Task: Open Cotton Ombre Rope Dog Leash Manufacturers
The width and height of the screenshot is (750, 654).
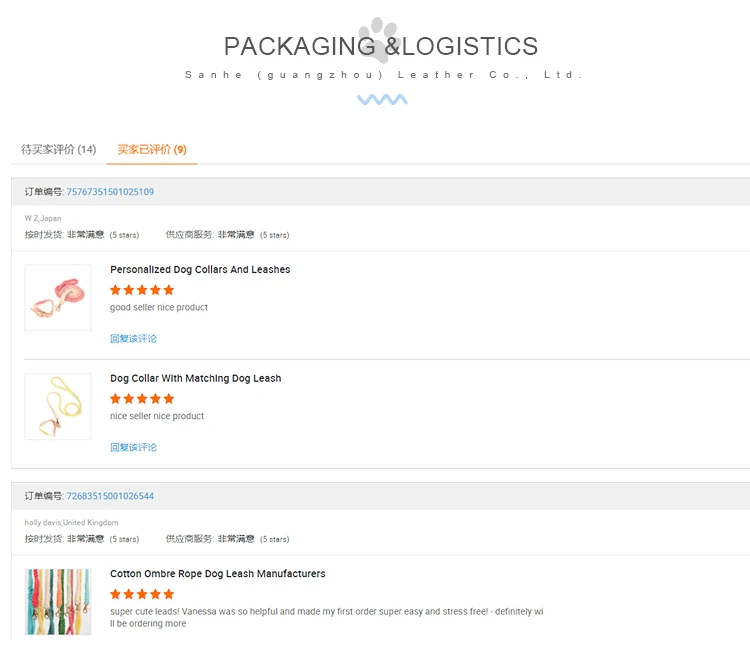Action: click(x=217, y=574)
